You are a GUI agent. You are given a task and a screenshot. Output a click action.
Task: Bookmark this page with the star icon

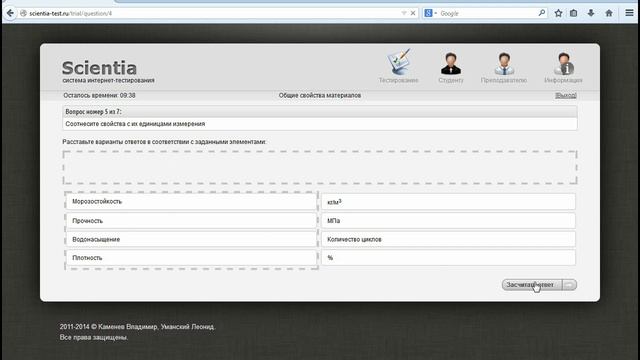click(x=558, y=13)
